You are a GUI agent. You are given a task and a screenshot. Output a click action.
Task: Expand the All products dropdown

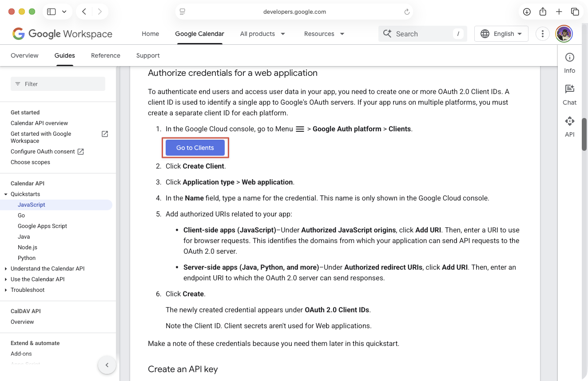[262, 34]
